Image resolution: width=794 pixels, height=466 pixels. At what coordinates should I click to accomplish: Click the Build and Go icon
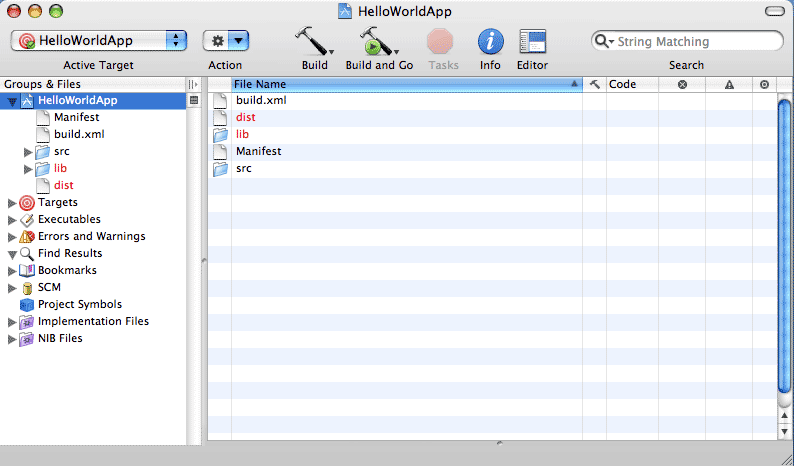pyautogui.click(x=377, y=42)
